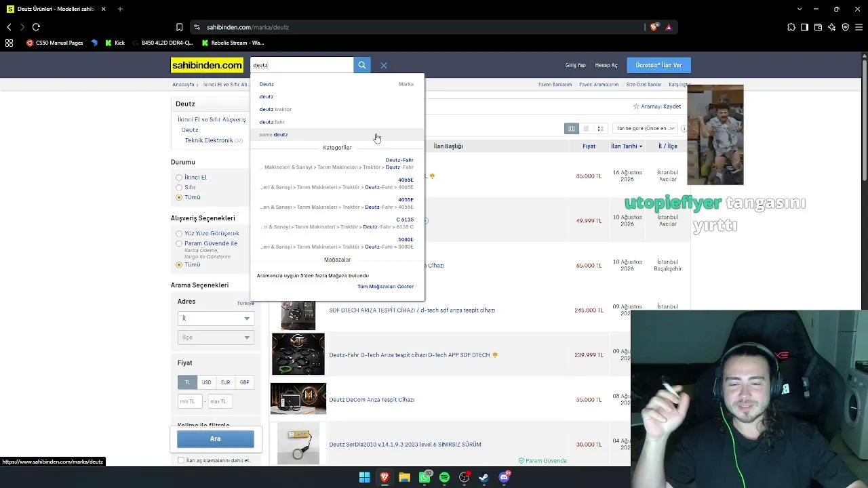Open the Deutz DeCom listing thumbnail
Viewport: 868px width, 488px height.
coord(298,399)
